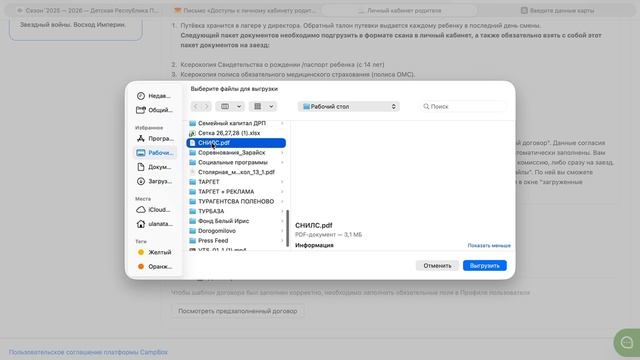Viewport: 640px width, 360px height.
Task: Filter by the Orange tag
Action: click(154, 267)
